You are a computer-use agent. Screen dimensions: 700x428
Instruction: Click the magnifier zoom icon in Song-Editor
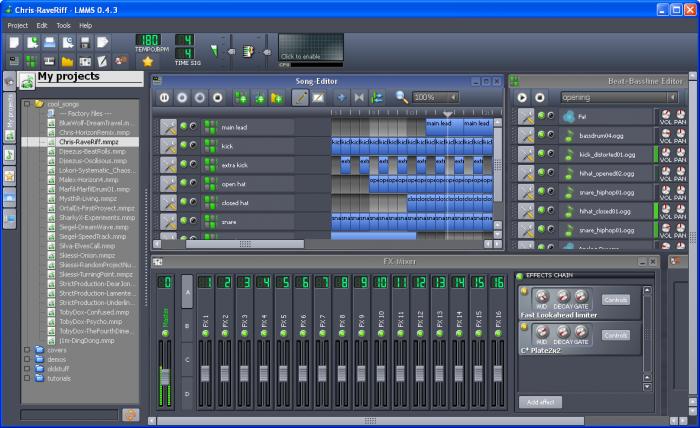click(401, 97)
